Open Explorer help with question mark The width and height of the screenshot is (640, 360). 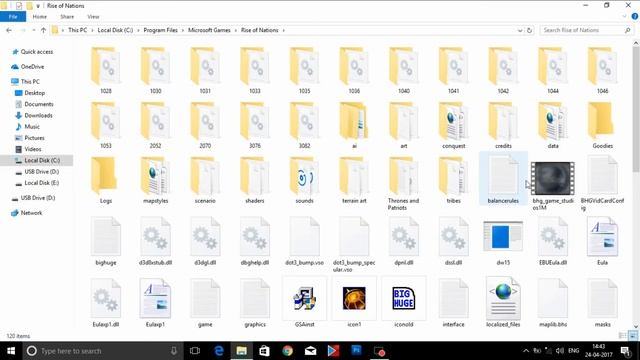click(635, 17)
